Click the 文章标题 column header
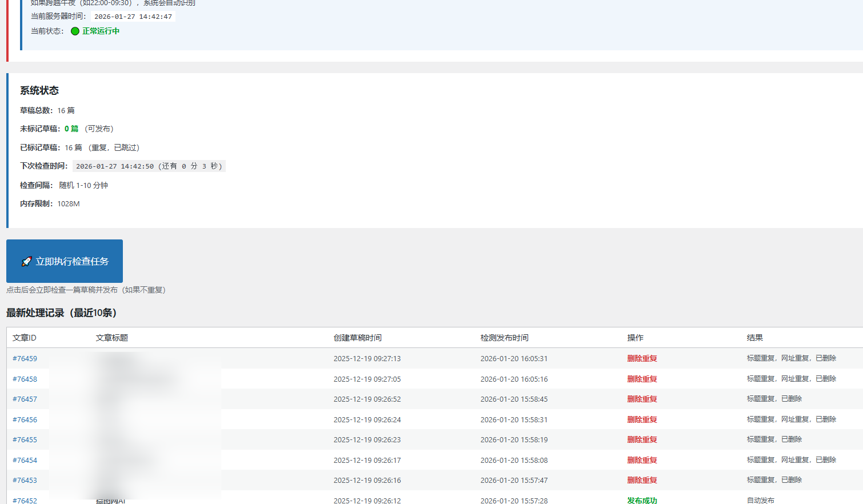Viewport: 863px width, 504px height. click(112, 338)
